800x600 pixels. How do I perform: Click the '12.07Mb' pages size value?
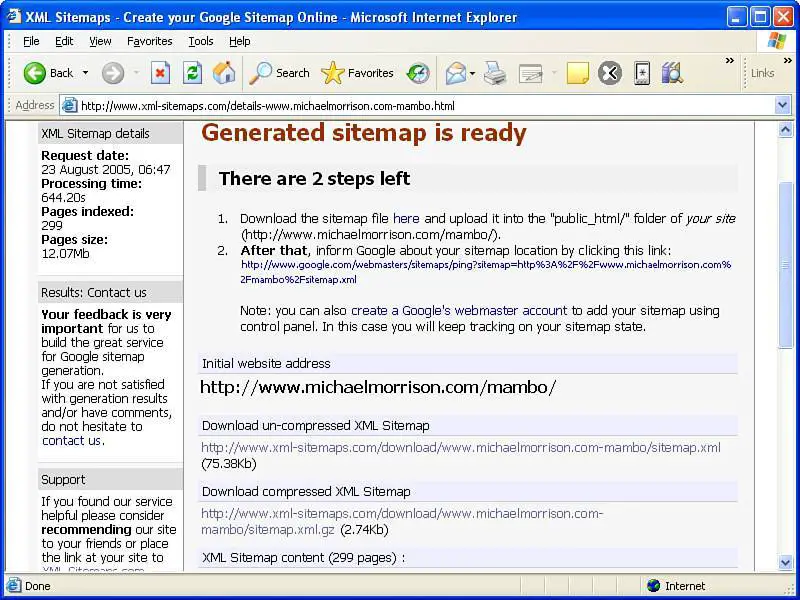coord(65,254)
